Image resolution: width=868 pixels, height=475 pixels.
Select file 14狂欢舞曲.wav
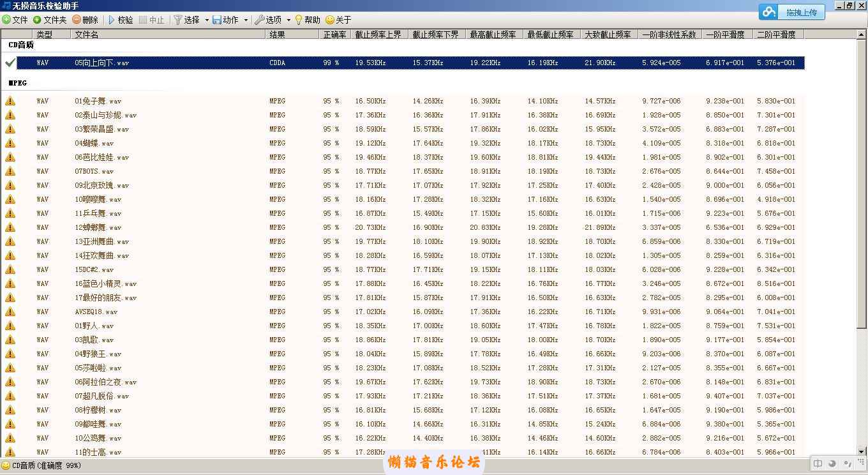pyautogui.click(x=101, y=255)
